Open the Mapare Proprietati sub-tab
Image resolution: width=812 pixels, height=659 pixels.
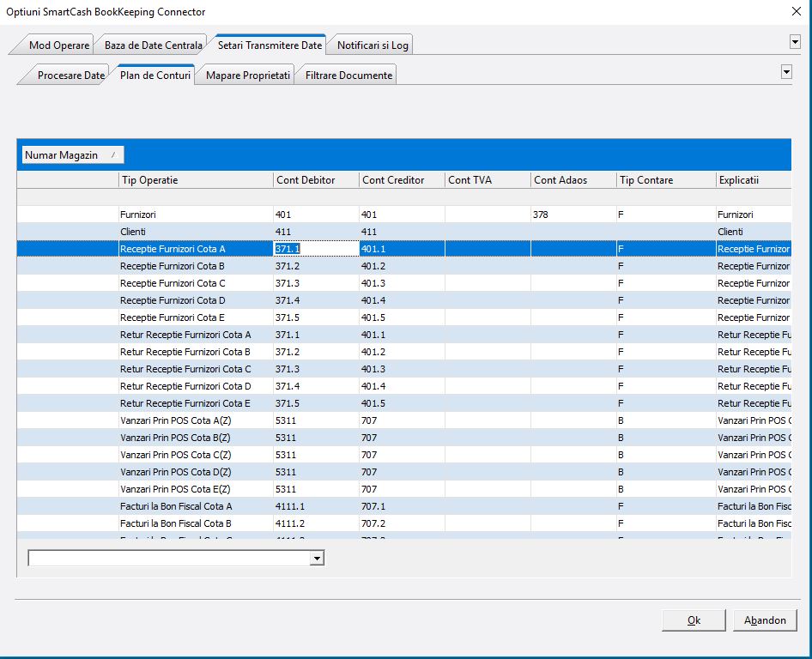pyautogui.click(x=247, y=75)
